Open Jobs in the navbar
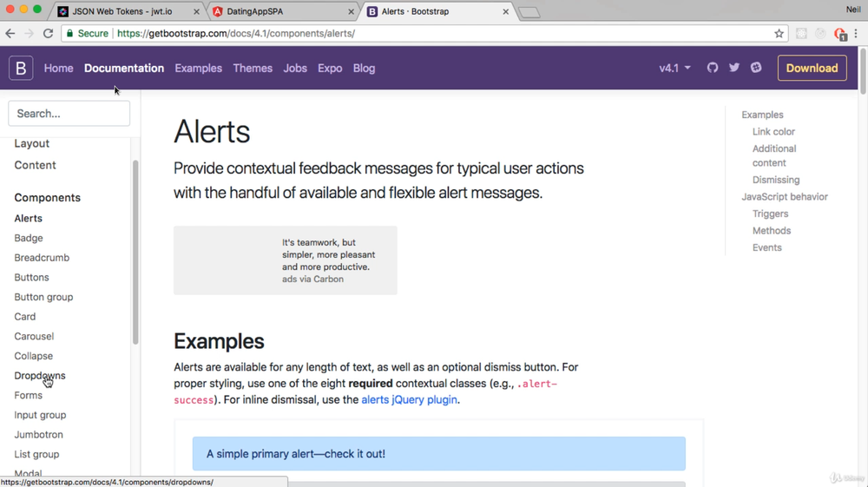Image resolution: width=868 pixels, height=487 pixels. click(x=295, y=68)
